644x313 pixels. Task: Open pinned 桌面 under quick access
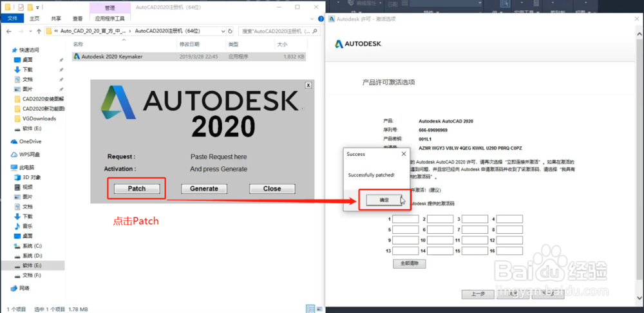coord(28,60)
